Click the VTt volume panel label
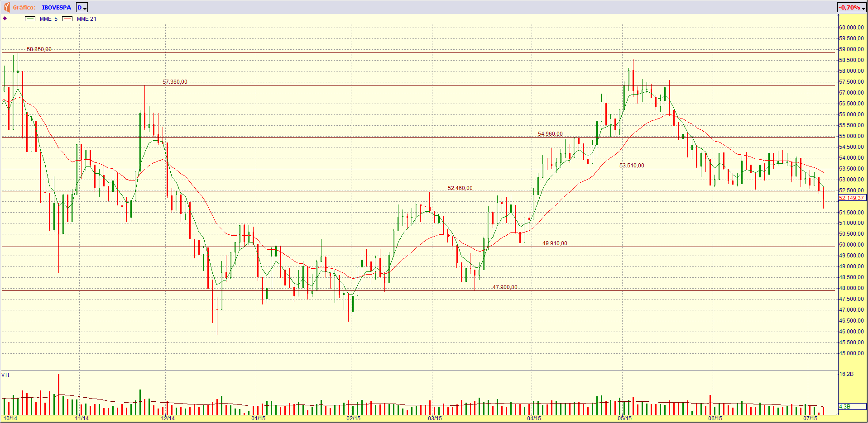 pyautogui.click(x=5, y=375)
